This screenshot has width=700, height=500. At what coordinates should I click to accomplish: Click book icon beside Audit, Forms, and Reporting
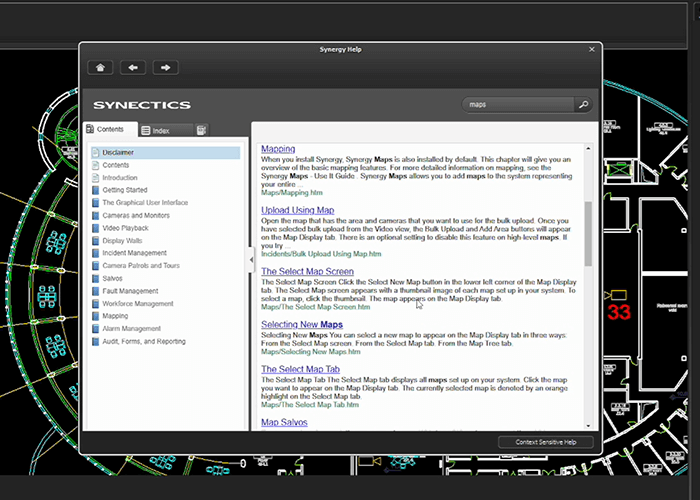tap(95, 342)
